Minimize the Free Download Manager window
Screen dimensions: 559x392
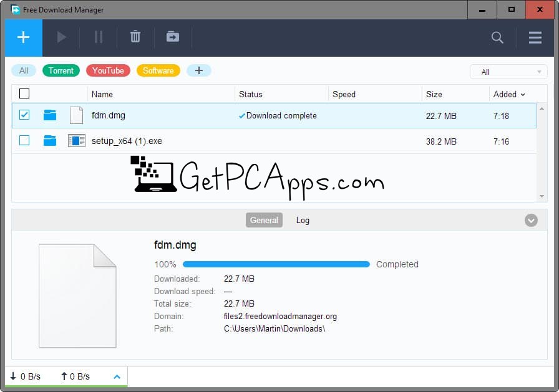[x=482, y=9]
